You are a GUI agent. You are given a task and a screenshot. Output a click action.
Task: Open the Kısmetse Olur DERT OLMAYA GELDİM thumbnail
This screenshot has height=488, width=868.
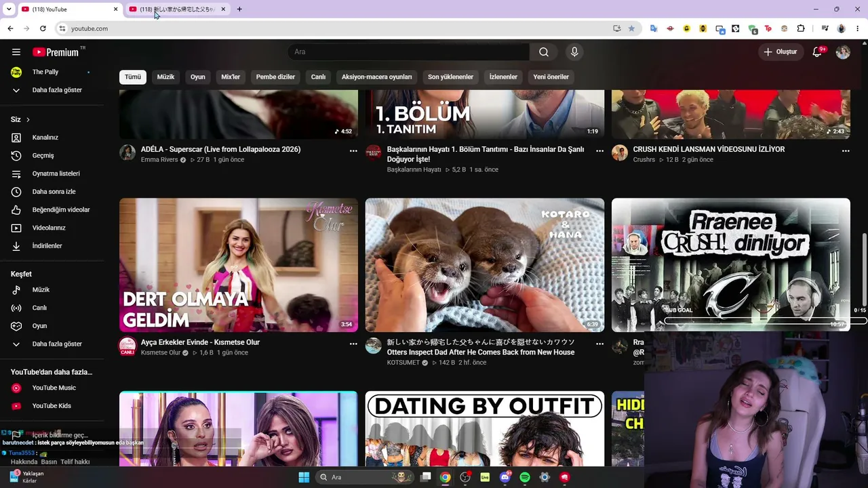click(239, 265)
